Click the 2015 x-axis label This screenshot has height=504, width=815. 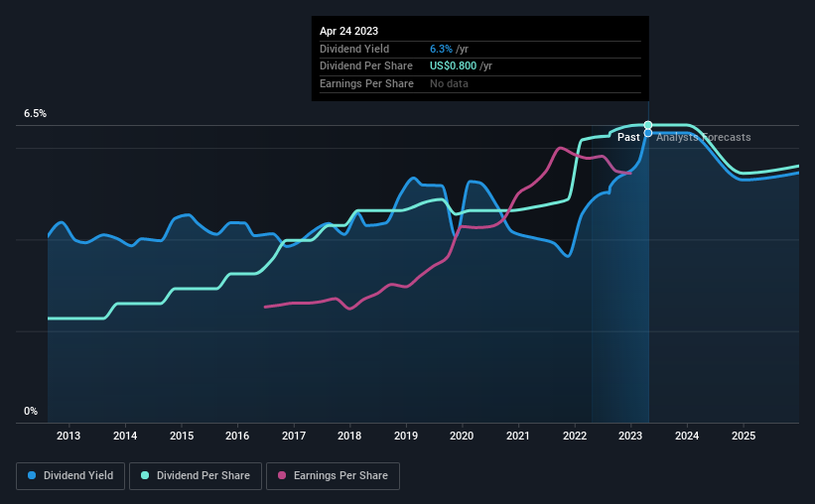[182, 436]
